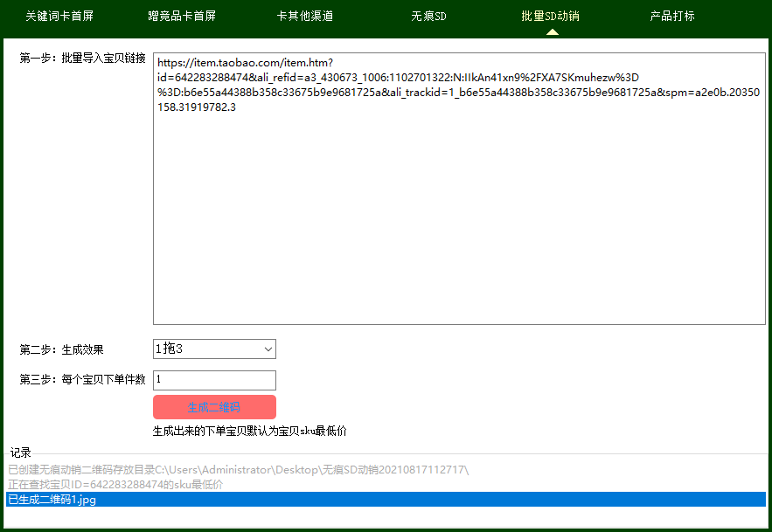Open the 产品打标 tab

[672, 16]
